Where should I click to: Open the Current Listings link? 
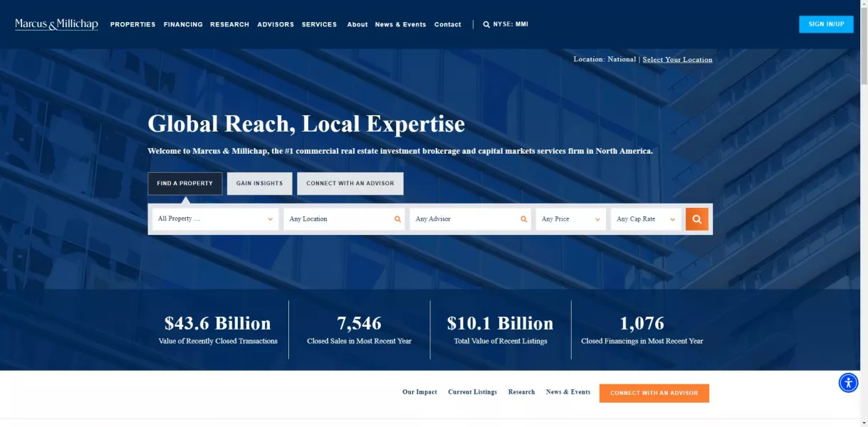[x=472, y=392]
